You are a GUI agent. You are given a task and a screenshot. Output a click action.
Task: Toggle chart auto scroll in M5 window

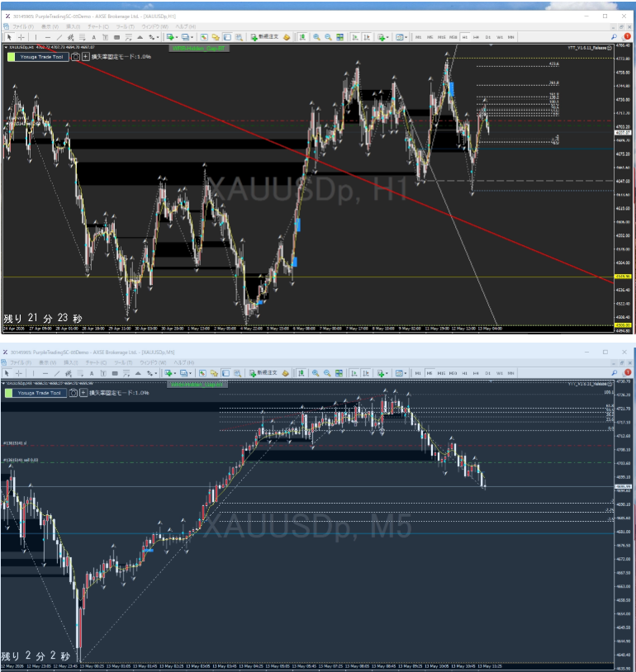click(x=354, y=373)
